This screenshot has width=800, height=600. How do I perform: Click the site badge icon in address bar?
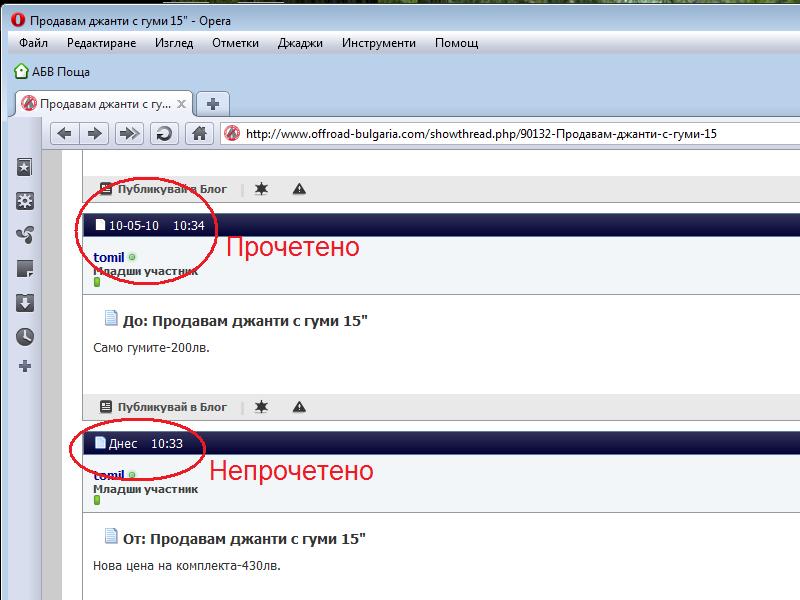click(x=232, y=134)
